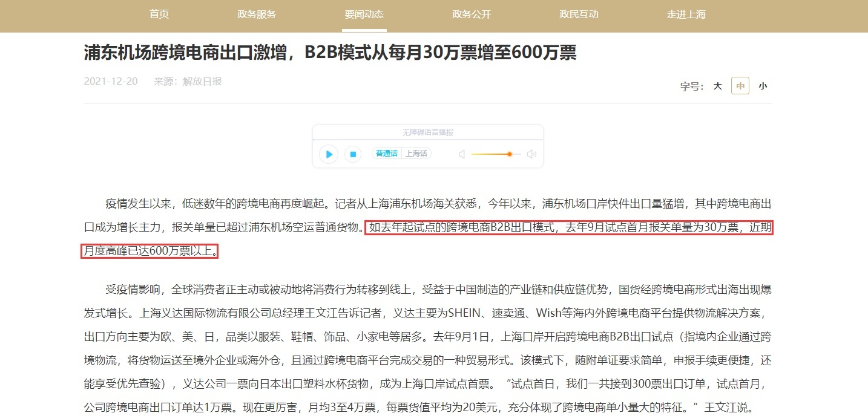Click the article headline about 浦东机场
The height and width of the screenshot is (416, 868).
point(330,53)
